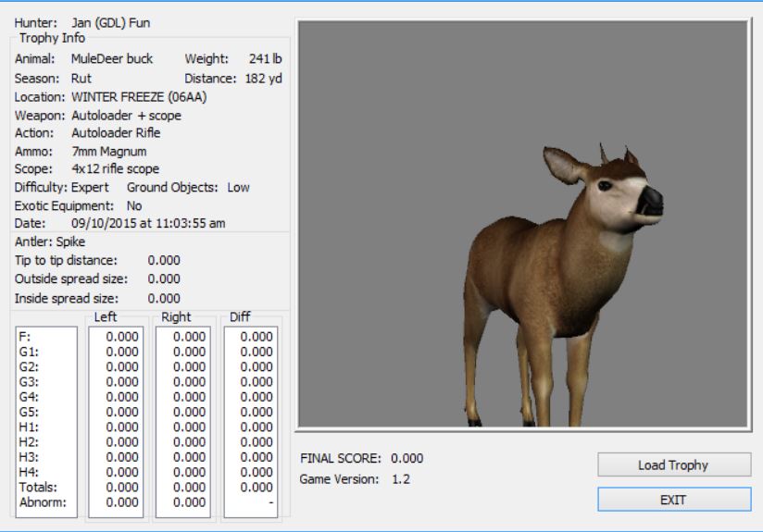Click the 4x12 rifle scope text
The height and width of the screenshot is (532, 763).
click(115, 168)
